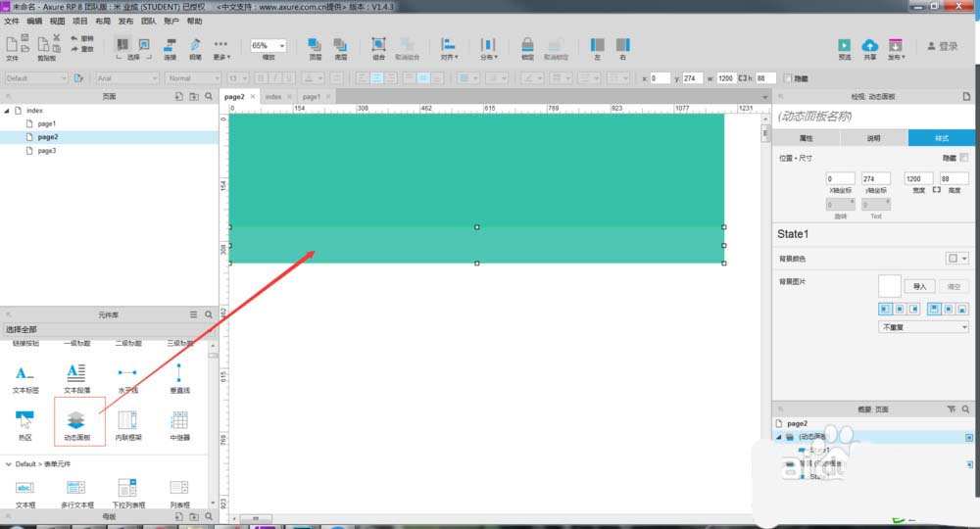This screenshot has width=980, height=529.
Task: Select the 中继器 repeater widget
Action: pyautogui.click(x=179, y=426)
